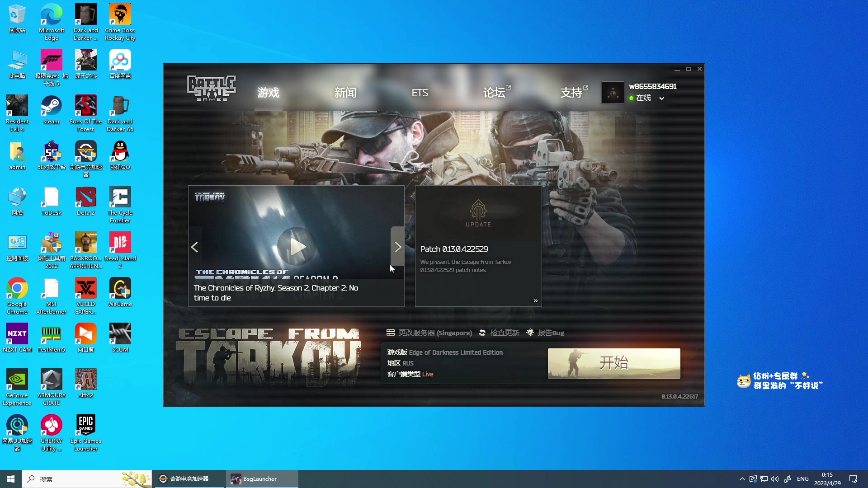Show hidden system tray icons
The image size is (868, 488).
click(x=742, y=479)
